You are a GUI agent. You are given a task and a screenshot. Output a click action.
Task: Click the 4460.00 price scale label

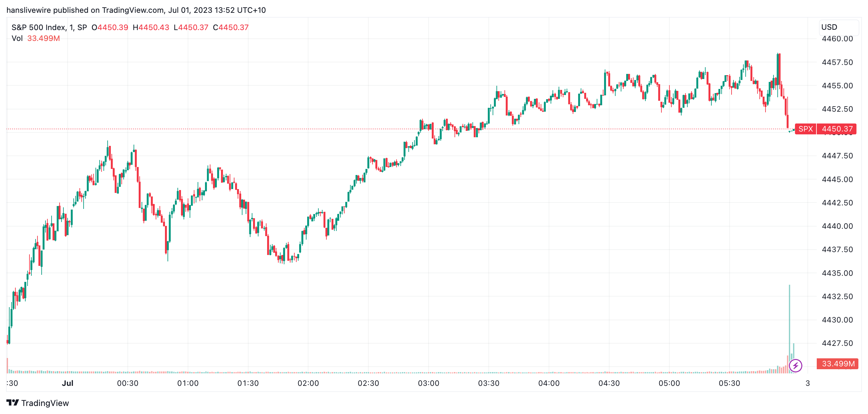[837, 39]
